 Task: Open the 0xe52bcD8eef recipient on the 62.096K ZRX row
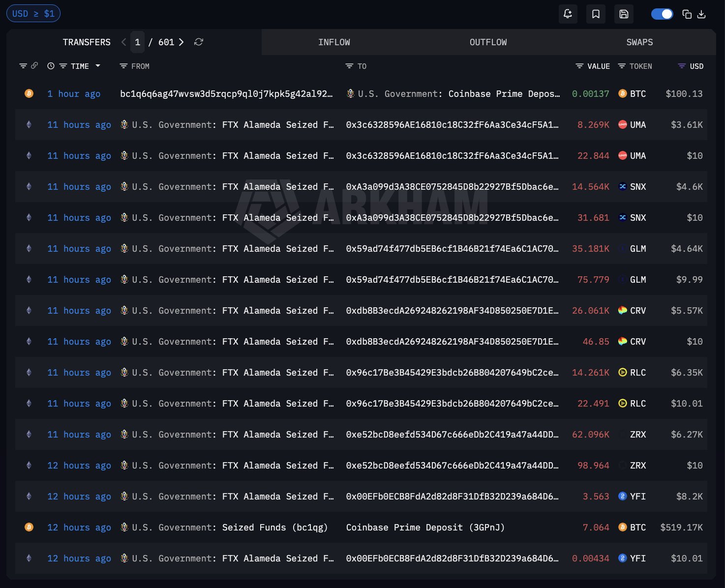(x=453, y=435)
